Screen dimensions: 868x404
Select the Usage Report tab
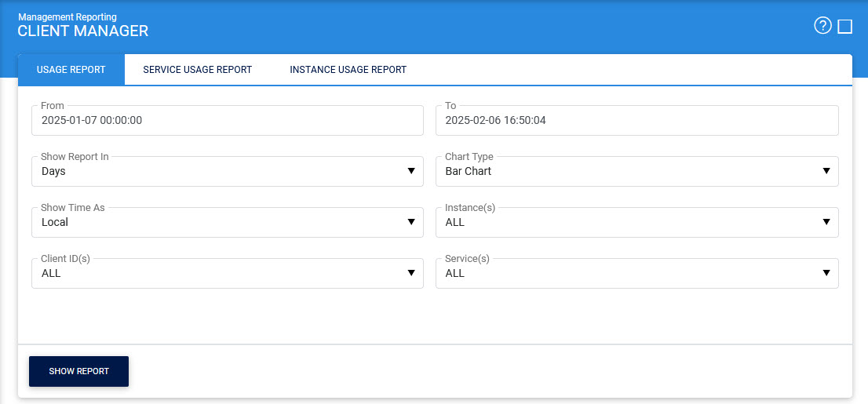tap(71, 70)
